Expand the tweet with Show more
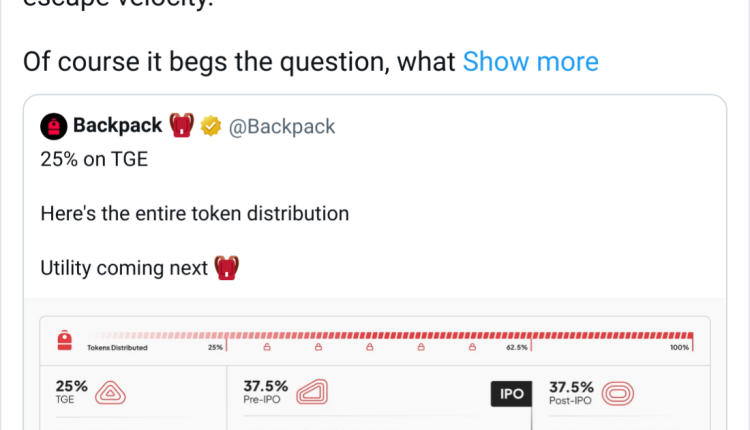This screenshot has height=430, width=750. coord(530,62)
